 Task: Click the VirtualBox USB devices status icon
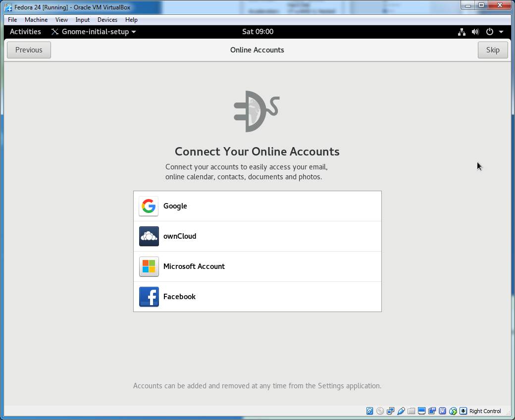[401, 411]
